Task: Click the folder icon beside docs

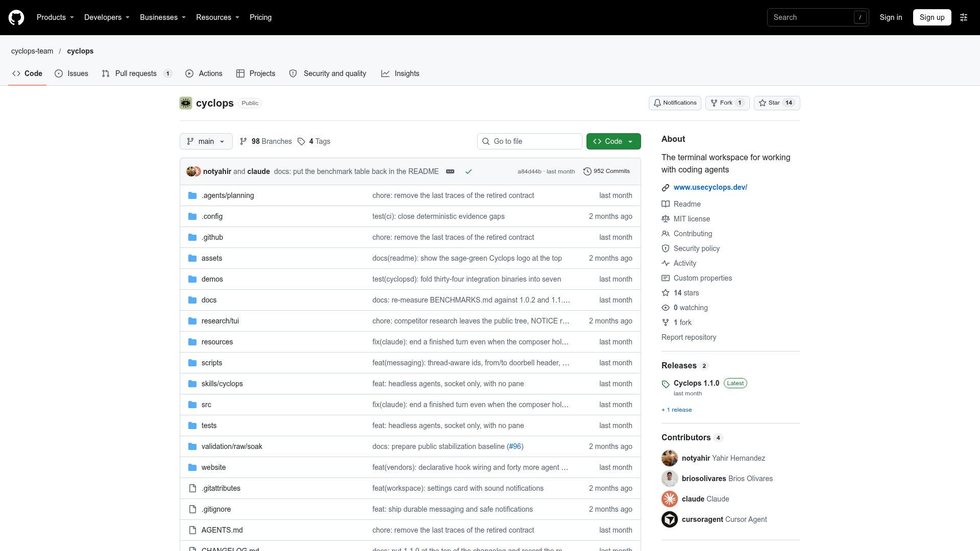Action: pos(192,300)
